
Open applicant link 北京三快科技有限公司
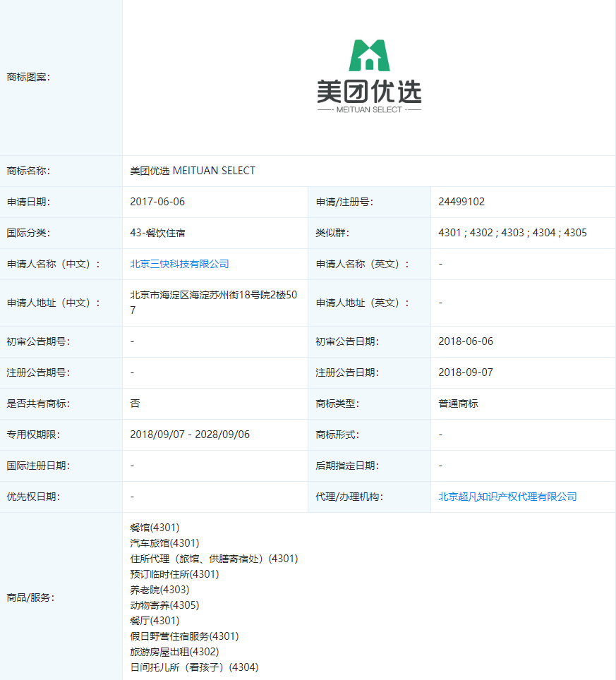click(x=179, y=264)
